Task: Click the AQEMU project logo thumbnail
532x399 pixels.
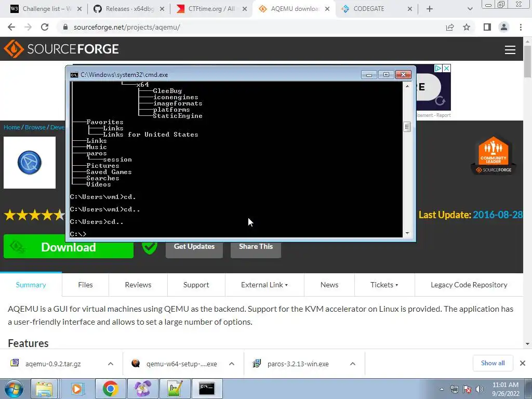Action: coord(30,163)
